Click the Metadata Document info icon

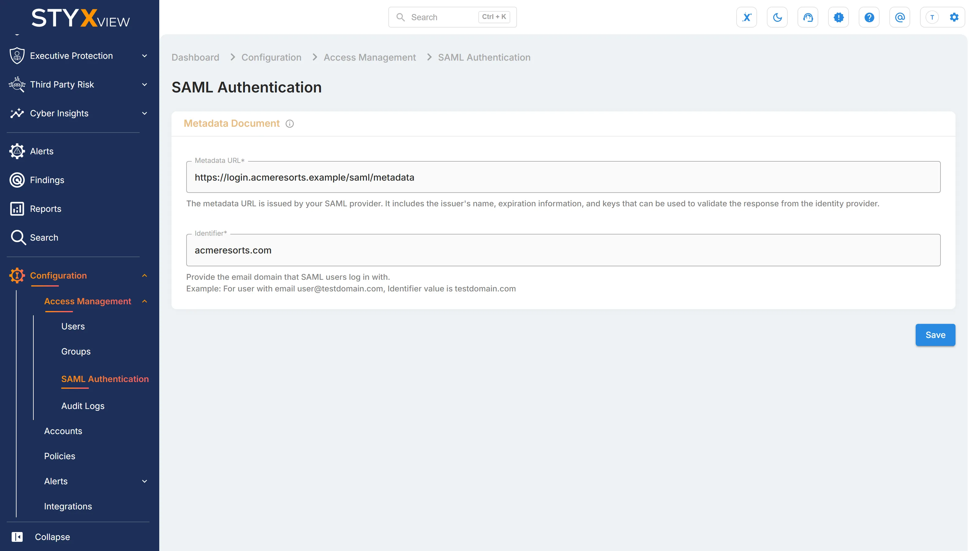point(289,124)
